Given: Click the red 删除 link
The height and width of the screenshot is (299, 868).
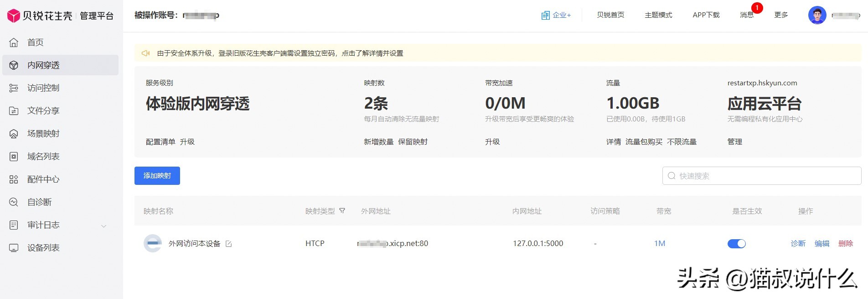Looking at the screenshot, I should tap(845, 244).
